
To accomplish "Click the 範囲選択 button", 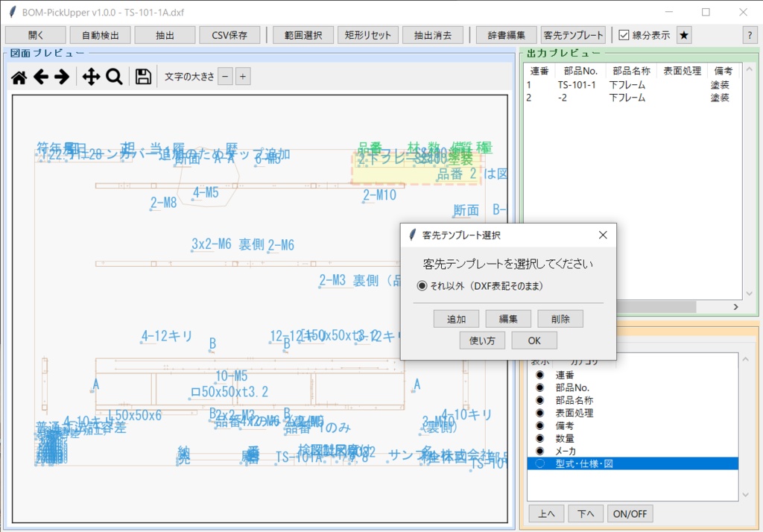I will (303, 35).
